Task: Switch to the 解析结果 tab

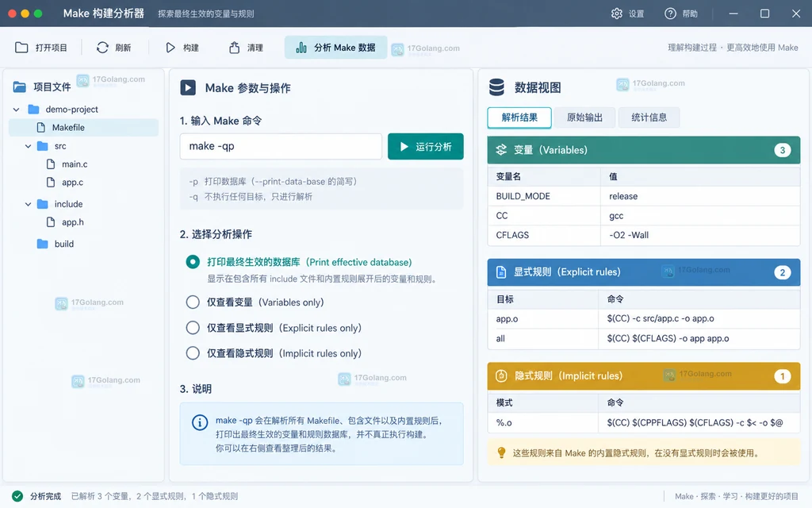Action: point(519,117)
